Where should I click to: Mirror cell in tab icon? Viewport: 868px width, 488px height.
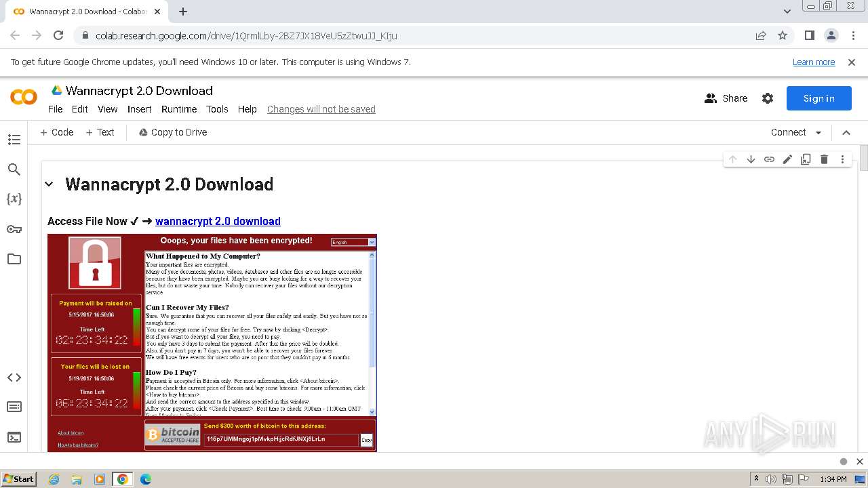coord(806,159)
